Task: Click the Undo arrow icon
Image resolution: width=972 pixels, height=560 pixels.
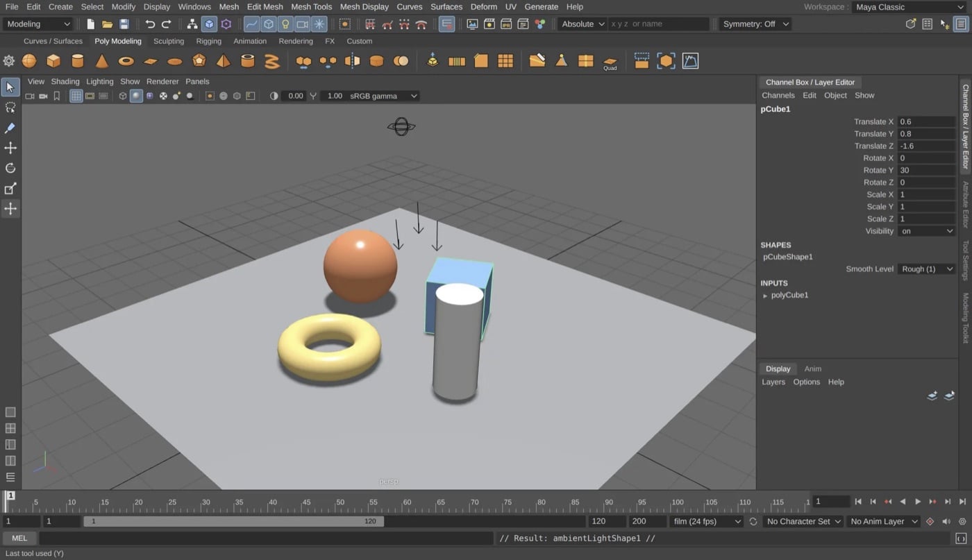Action: (150, 24)
